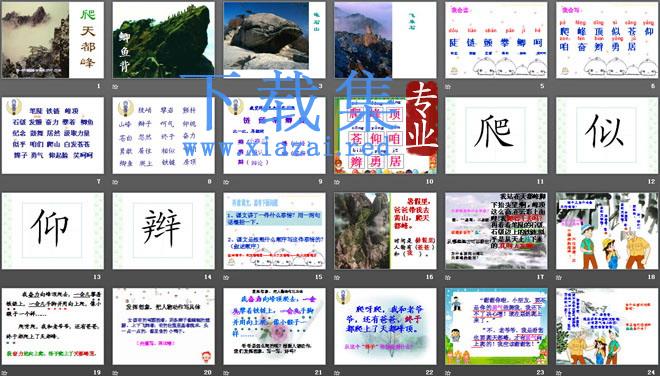Click the animation star icon under slide 2
The width and height of the screenshot is (660, 376).
pyautogui.click(x=115, y=86)
